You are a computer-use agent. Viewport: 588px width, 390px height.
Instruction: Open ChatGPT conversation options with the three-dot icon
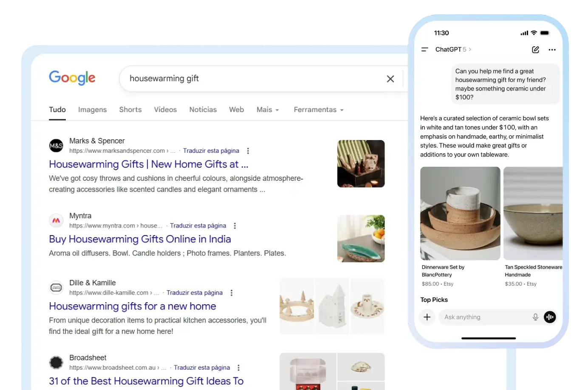coord(552,50)
